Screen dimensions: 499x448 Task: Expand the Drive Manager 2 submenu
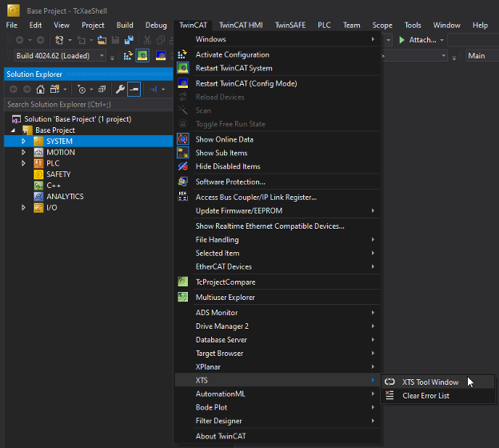tap(277, 326)
